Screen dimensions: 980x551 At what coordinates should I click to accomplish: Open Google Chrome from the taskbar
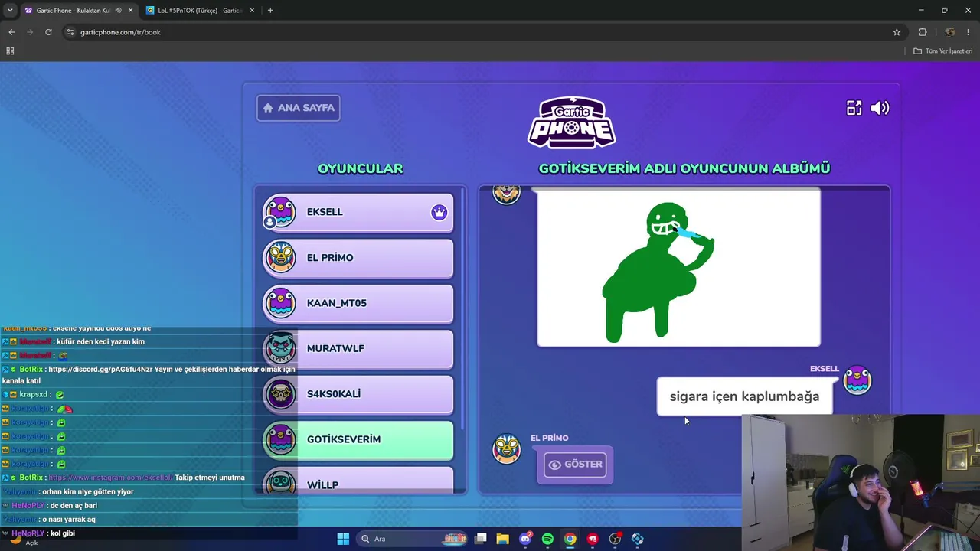[570, 539]
